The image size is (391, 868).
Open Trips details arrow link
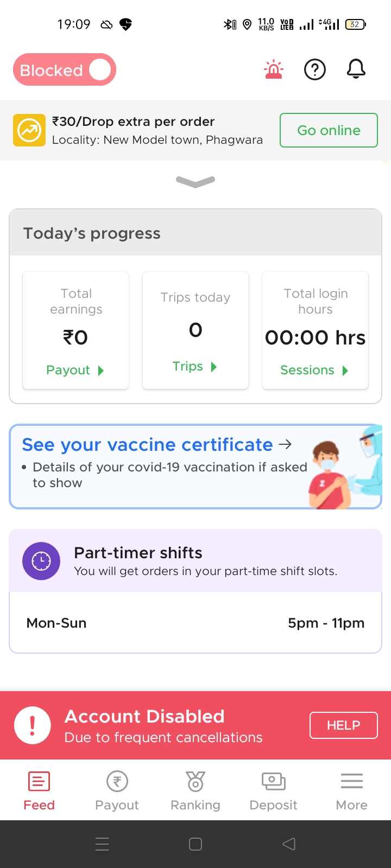[x=195, y=367]
